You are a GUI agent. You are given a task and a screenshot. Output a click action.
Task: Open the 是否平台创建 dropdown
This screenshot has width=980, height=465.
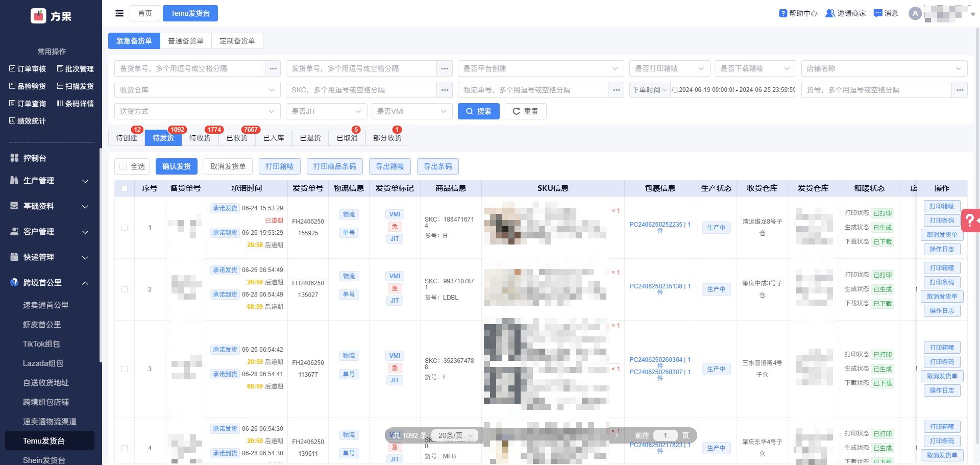pyautogui.click(x=541, y=68)
